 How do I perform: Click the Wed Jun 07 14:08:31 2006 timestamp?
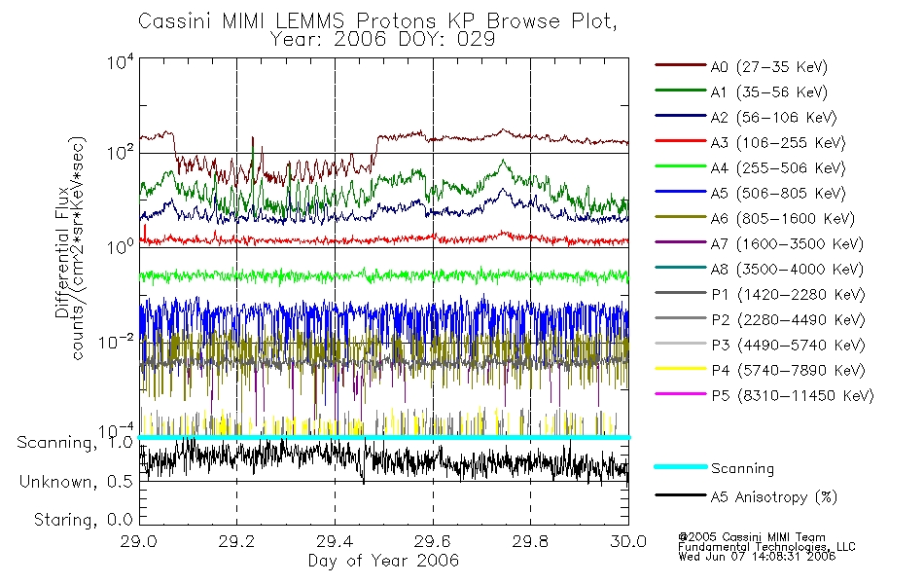(757, 557)
